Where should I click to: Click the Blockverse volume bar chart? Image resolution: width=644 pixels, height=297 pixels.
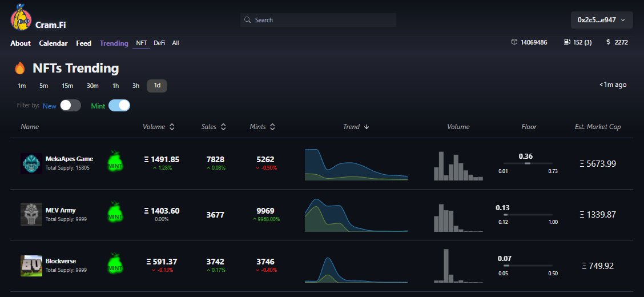458,266
